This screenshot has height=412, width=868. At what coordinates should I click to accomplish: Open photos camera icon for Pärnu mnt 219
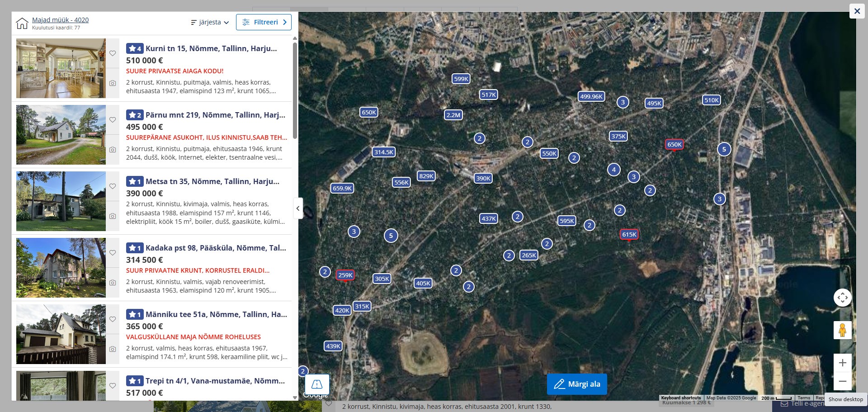(x=113, y=150)
